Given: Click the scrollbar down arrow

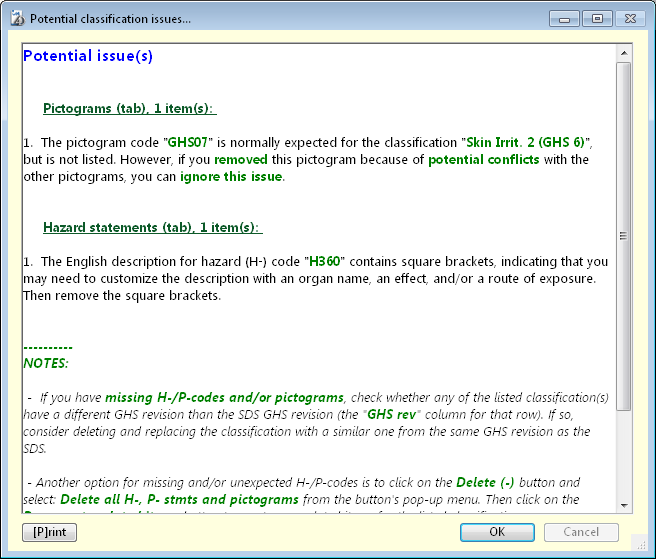Looking at the screenshot, I should point(624,505).
